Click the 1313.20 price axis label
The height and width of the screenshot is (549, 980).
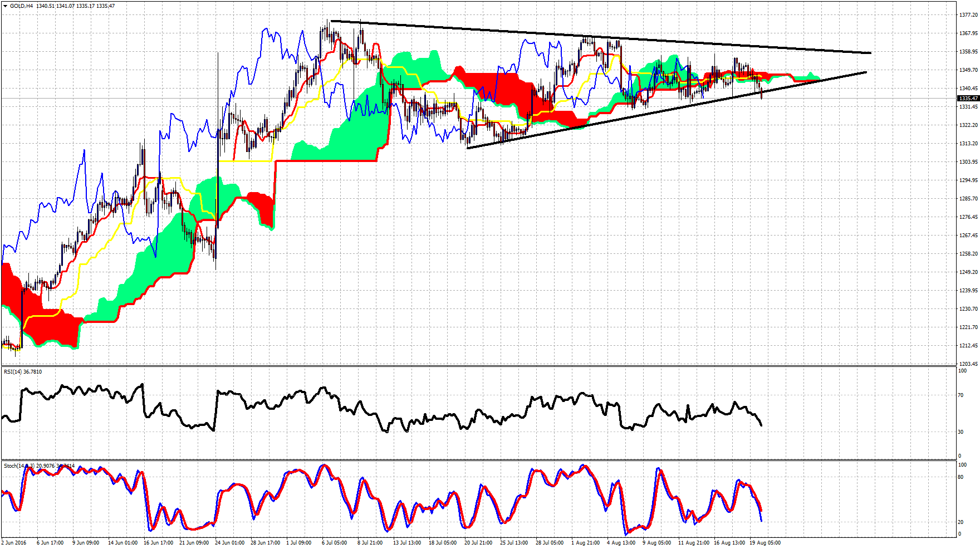968,144
